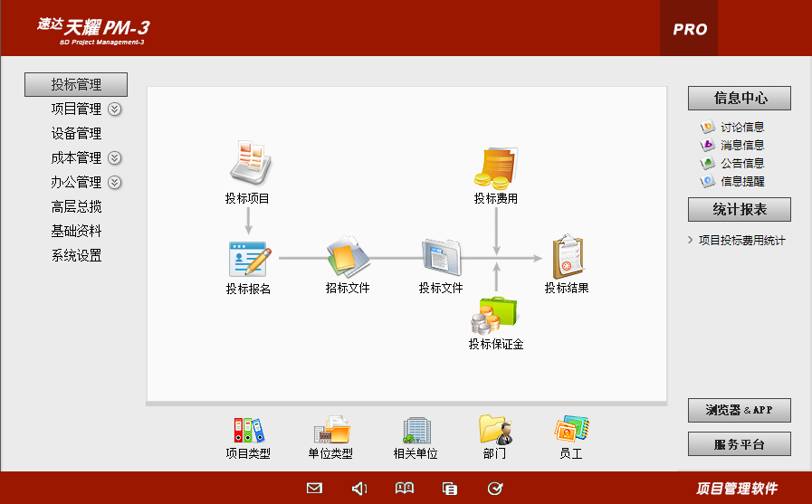The width and height of the screenshot is (812, 504).
Task: Click the 投标报名 registration icon
Action: click(247, 259)
